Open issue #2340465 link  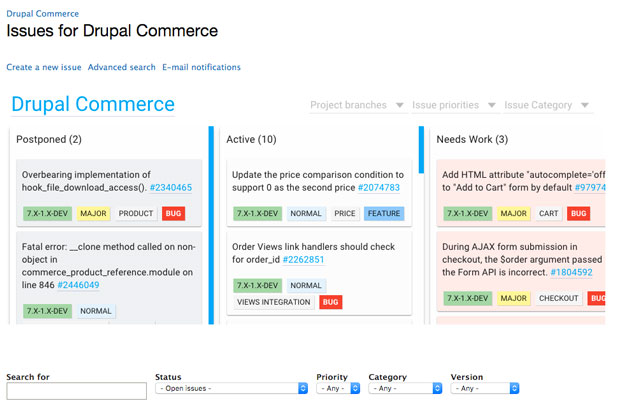(171, 187)
